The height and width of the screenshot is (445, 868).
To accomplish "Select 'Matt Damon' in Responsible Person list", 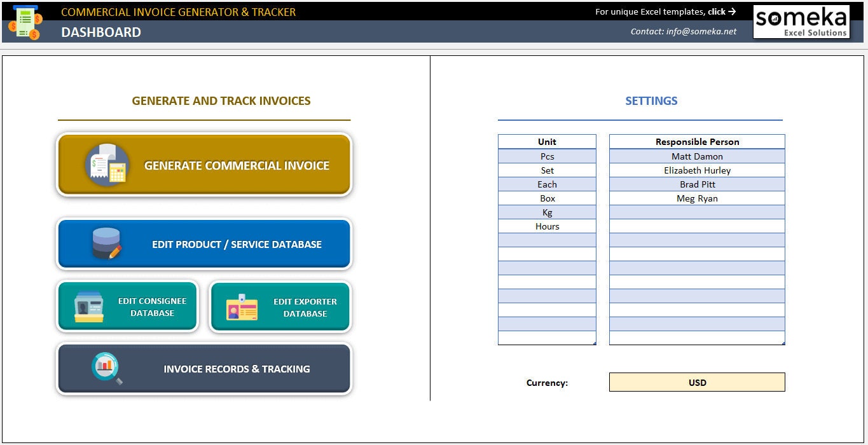I will tap(696, 156).
